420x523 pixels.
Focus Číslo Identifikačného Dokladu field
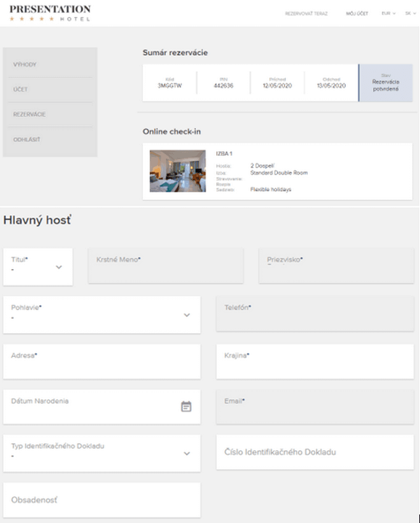[315, 452]
